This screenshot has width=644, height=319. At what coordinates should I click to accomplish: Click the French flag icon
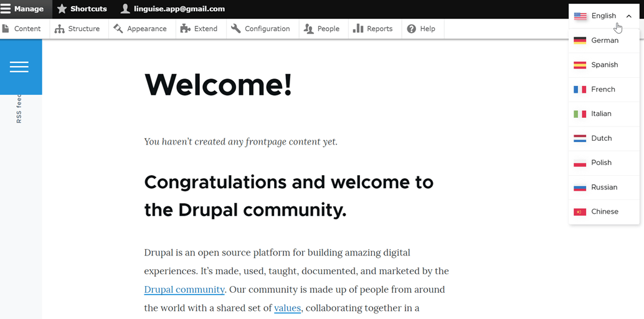tap(580, 89)
